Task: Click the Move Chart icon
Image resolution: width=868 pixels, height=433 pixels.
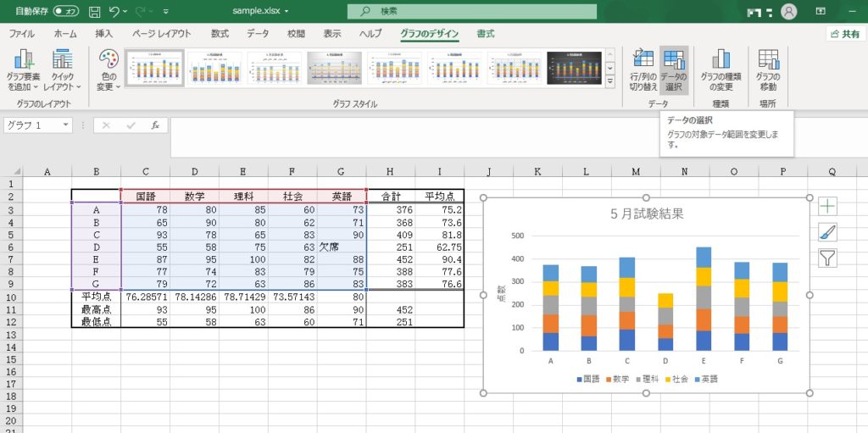Action: [x=768, y=59]
